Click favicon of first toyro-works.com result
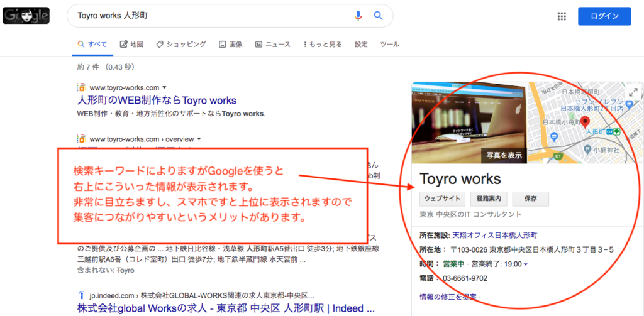This screenshot has height=316, width=644. (x=81, y=87)
